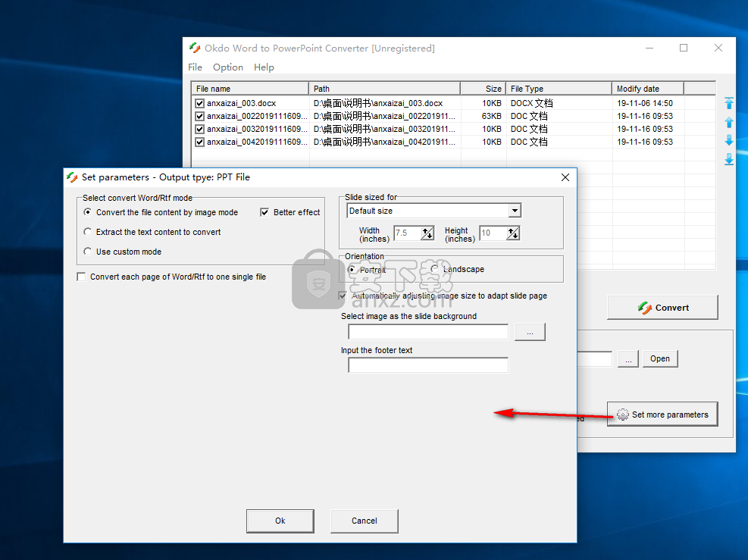Select the 63KB size cell

click(x=491, y=116)
